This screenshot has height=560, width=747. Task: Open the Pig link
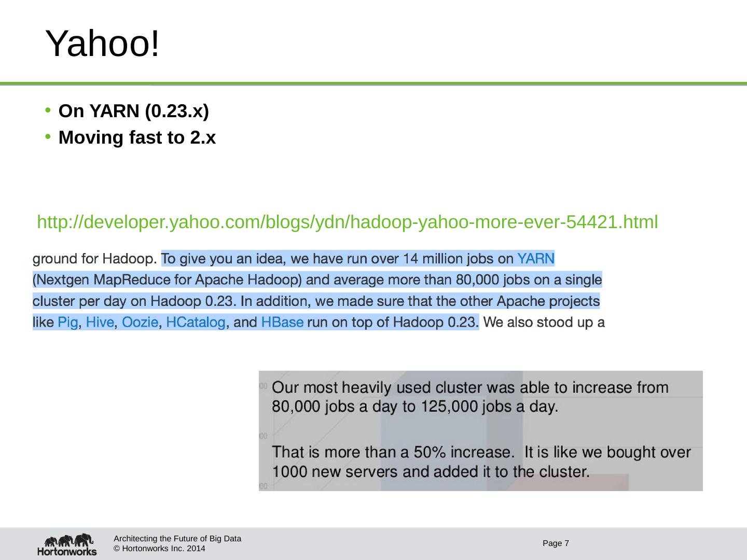[x=68, y=323]
